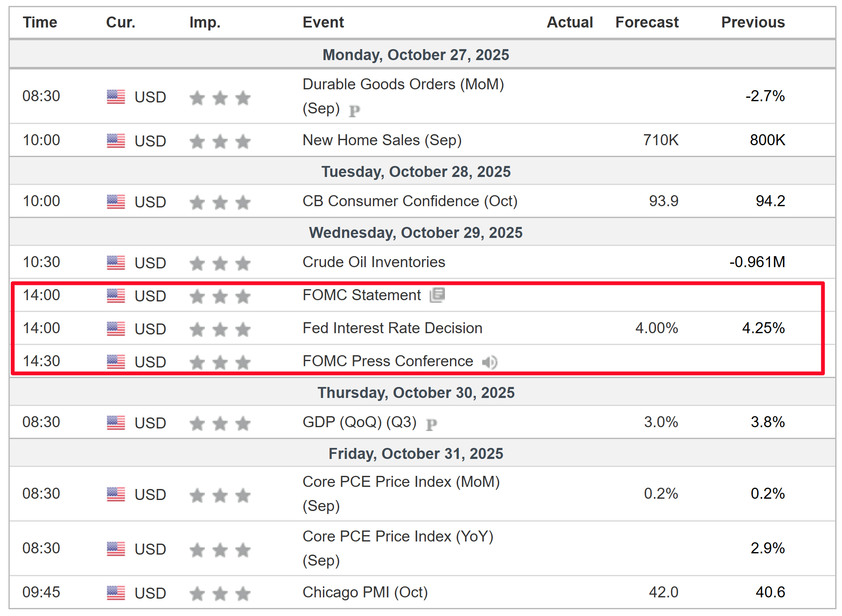842x616 pixels.
Task: Click the preliminary P icon beside Durable Goods
Action: pos(354,111)
